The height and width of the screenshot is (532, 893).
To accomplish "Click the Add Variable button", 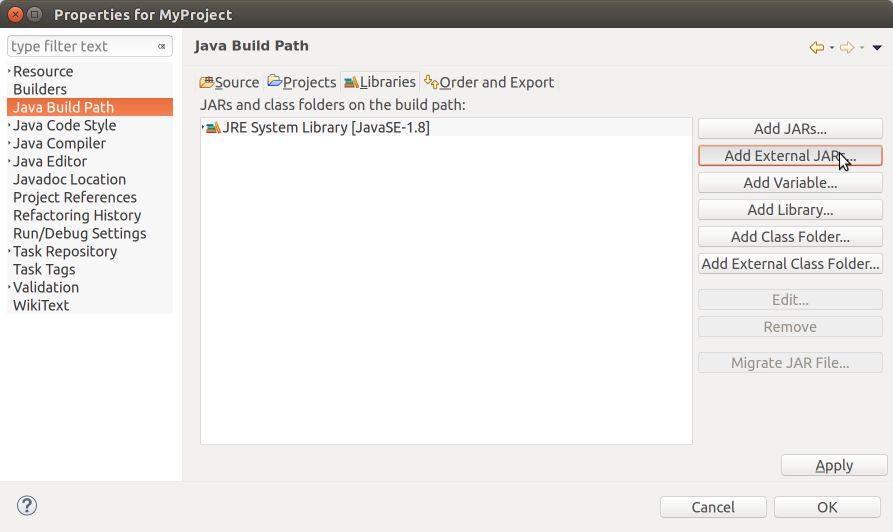I will click(790, 183).
